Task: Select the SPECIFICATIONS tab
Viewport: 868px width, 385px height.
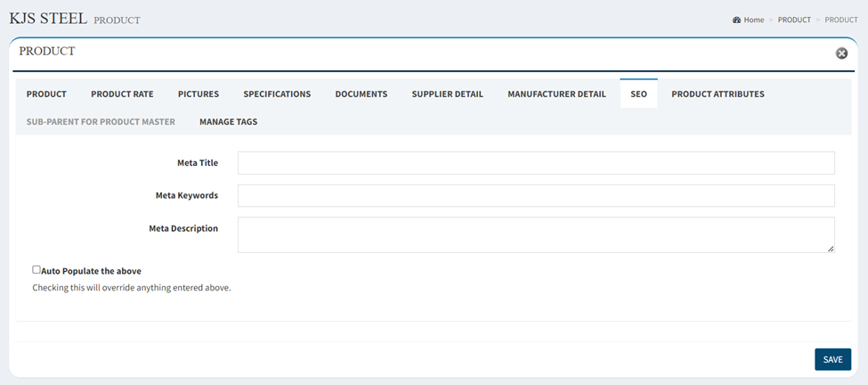Action: [x=278, y=94]
